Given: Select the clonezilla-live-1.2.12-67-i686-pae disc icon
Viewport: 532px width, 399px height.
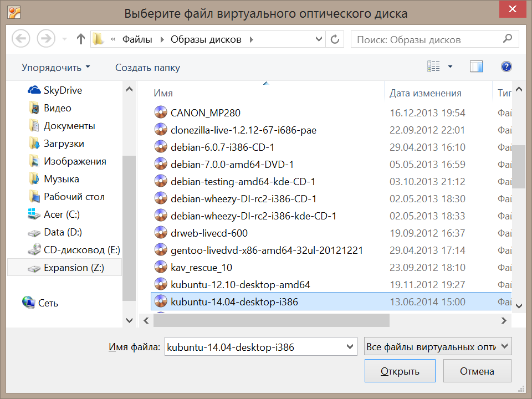Looking at the screenshot, I should [161, 130].
